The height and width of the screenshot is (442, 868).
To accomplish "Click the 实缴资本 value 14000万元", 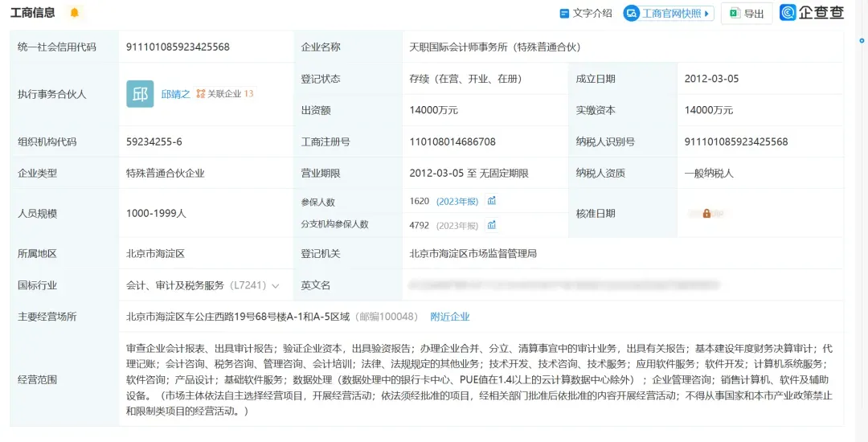I will pos(709,110).
